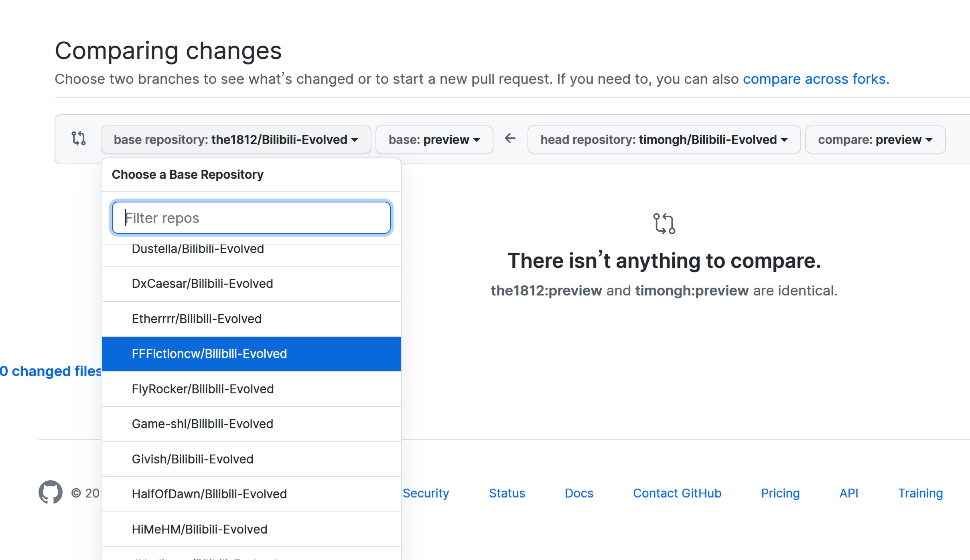970x560 pixels.
Task: Expand the compare: preview branch selector
Action: point(875,139)
